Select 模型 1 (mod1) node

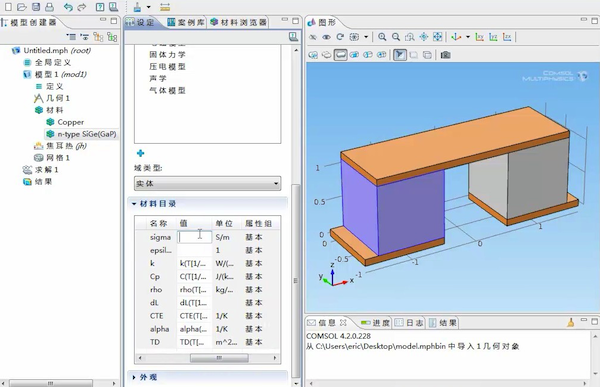(55, 74)
